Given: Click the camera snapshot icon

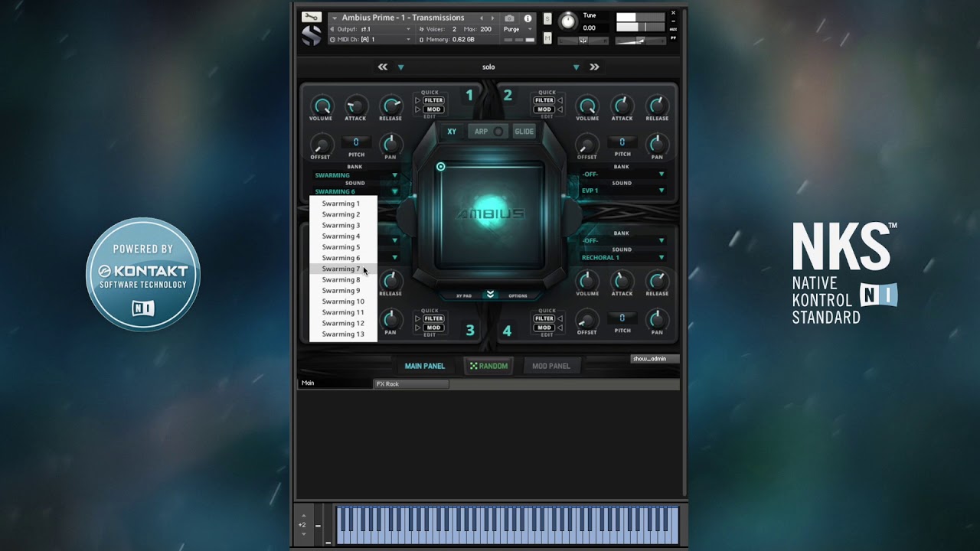Looking at the screenshot, I should [509, 18].
